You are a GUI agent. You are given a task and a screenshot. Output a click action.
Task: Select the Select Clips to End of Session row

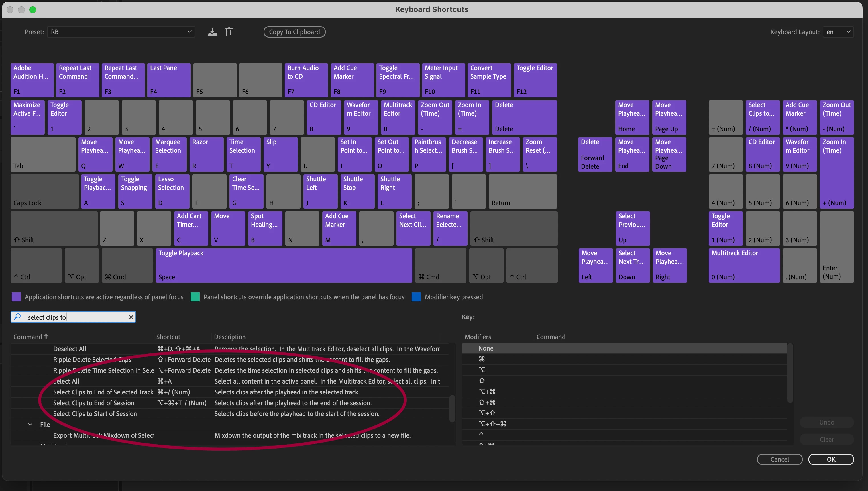coord(94,403)
